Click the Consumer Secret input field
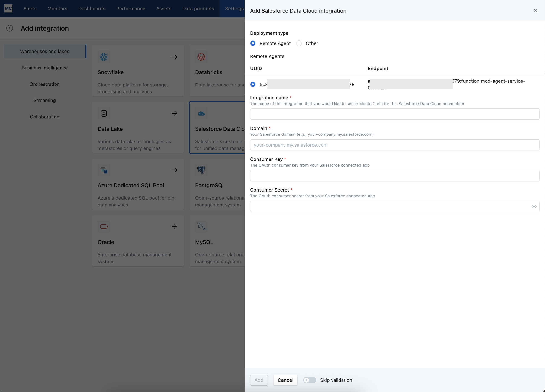 (x=395, y=206)
